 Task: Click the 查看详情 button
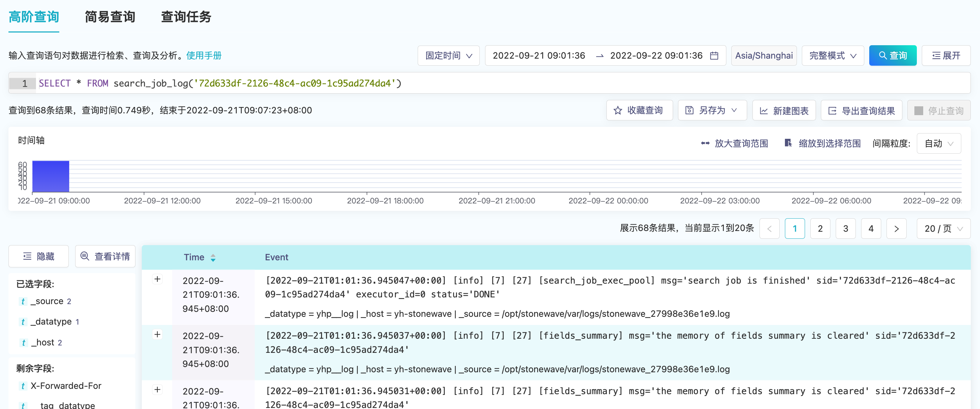105,256
